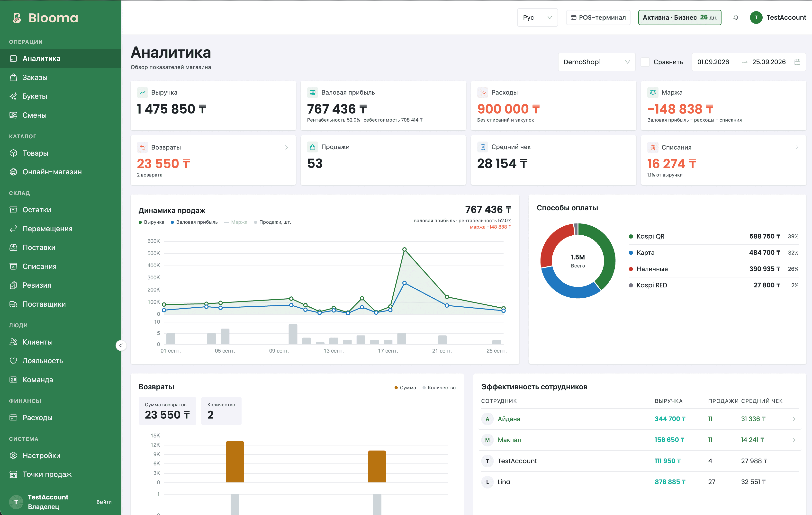Screen dimensions: 812x515
Task: Click the Расходы card icon
Action: [x=483, y=92]
